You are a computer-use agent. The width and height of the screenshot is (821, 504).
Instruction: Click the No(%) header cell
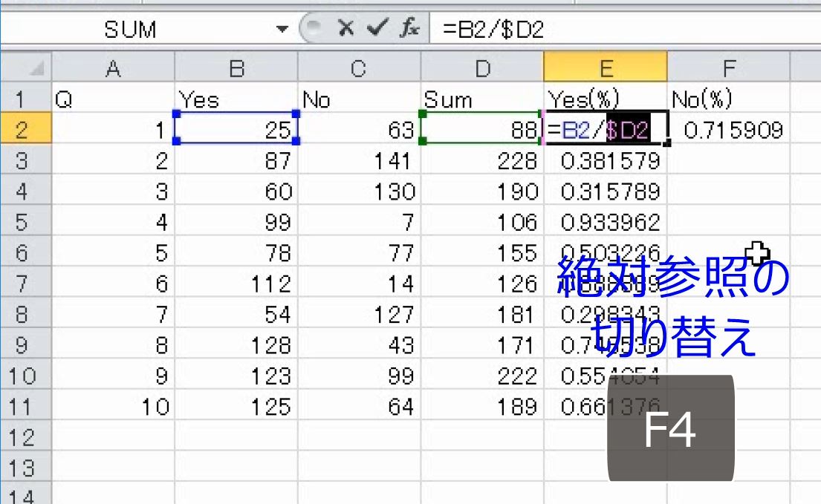(x=728, y=98)
